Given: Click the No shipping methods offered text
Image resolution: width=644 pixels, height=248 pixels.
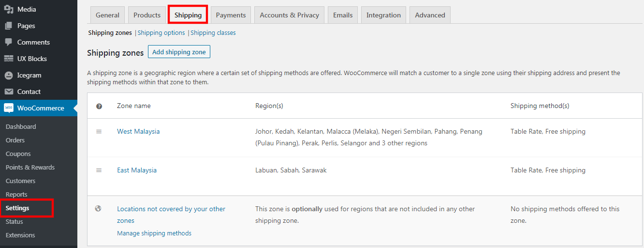Looking at the screenshot, I should pos(565,215).
